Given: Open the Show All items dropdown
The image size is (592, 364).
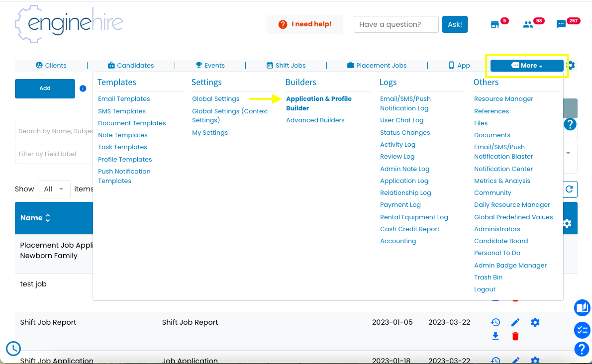Looking at the screenshot, I should tap(54, 189).
